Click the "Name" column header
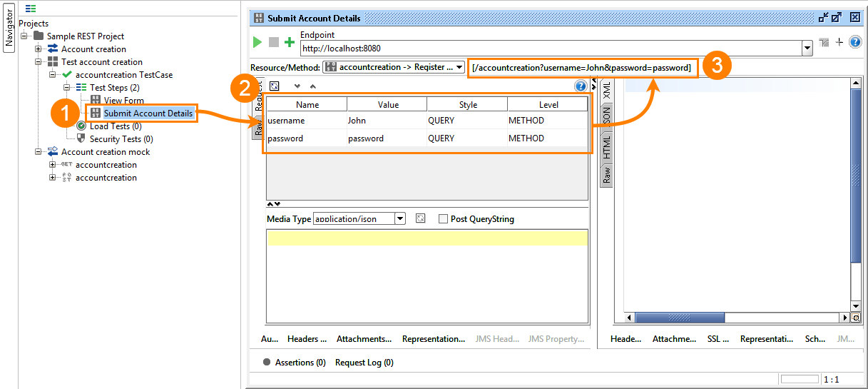The image size is (868, 389). click(x=307, y=104)
